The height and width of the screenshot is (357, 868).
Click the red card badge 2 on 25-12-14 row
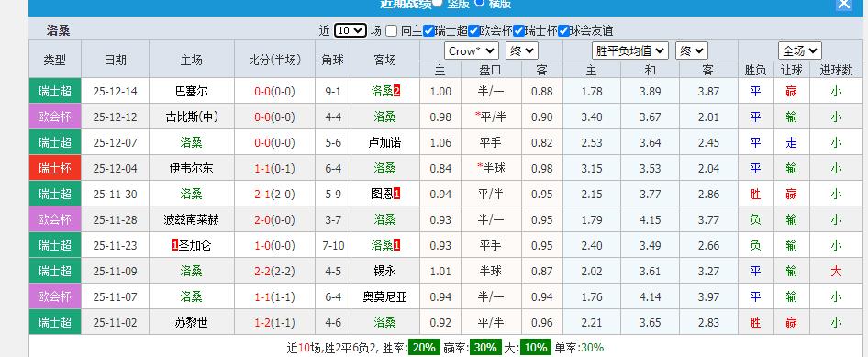click(397, 92)
